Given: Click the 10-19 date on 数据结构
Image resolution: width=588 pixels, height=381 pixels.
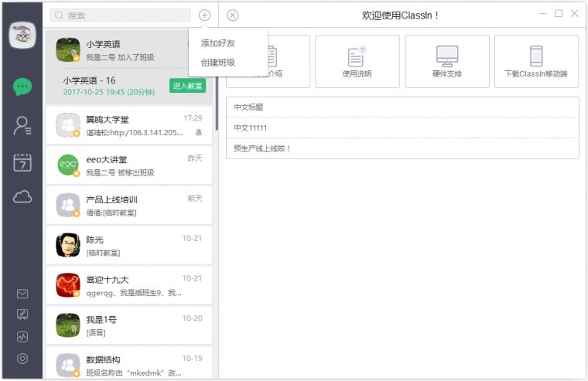Looking at the screenshot, I should [193, 359].
